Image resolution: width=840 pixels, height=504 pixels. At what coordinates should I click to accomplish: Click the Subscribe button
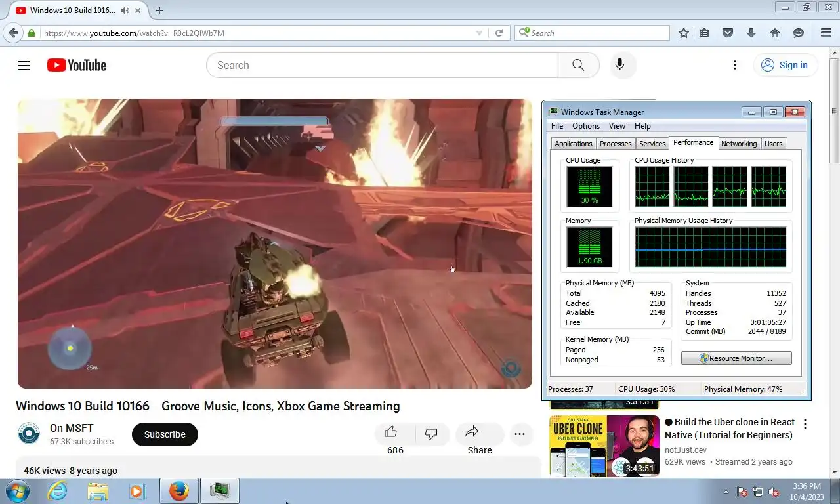pos(165,434)
